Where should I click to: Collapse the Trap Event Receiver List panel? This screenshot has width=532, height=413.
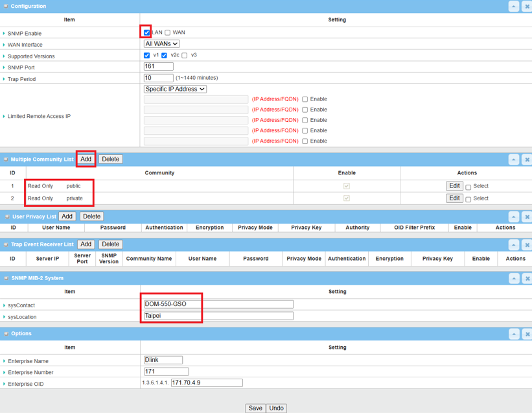click(513, 244)
